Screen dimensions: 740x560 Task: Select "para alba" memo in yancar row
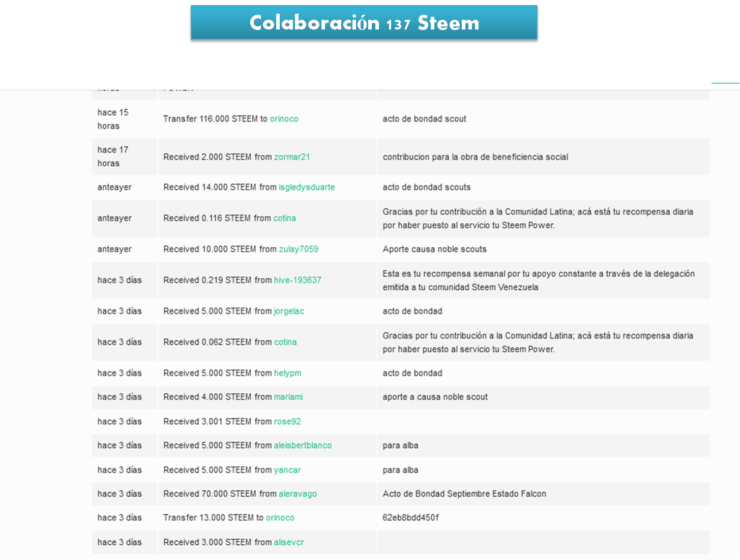pyautogui.click(x=401, y=470)
